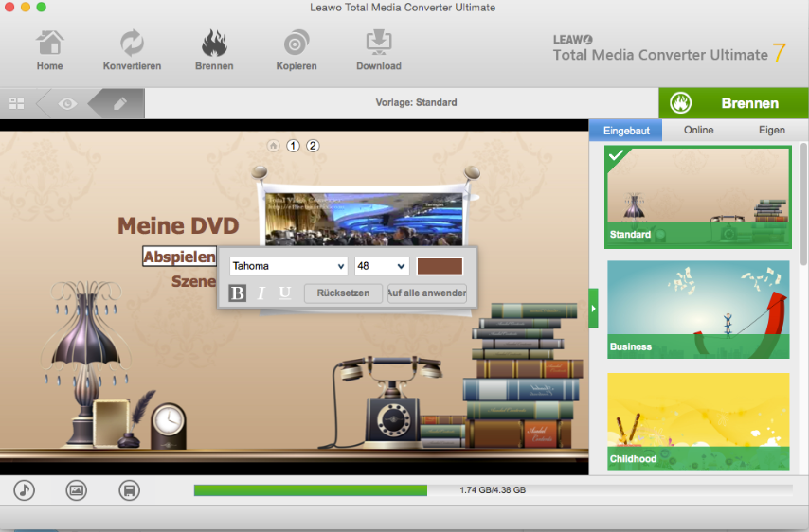Select the Abspielen menu text
The image size is (809, 532).
tap(180, 257)
